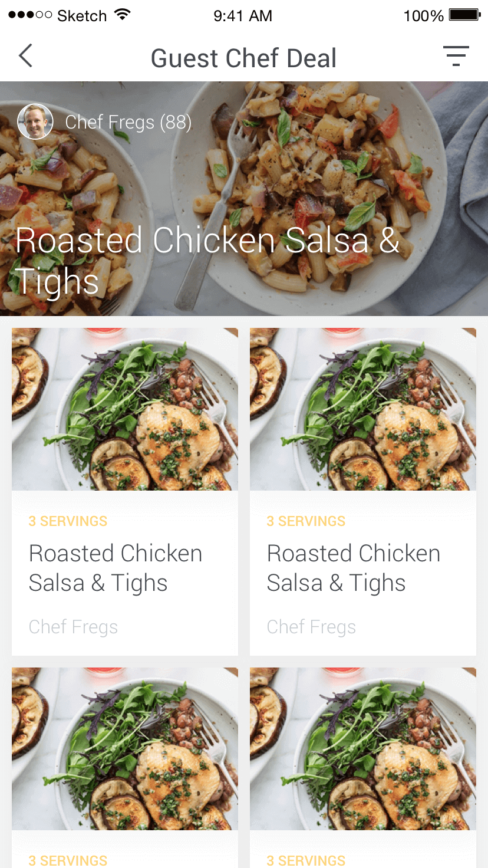Open the bottom-right recipe card photo
Image resolution: width=488 pixels, height=868 pixels.
[363, 749]
